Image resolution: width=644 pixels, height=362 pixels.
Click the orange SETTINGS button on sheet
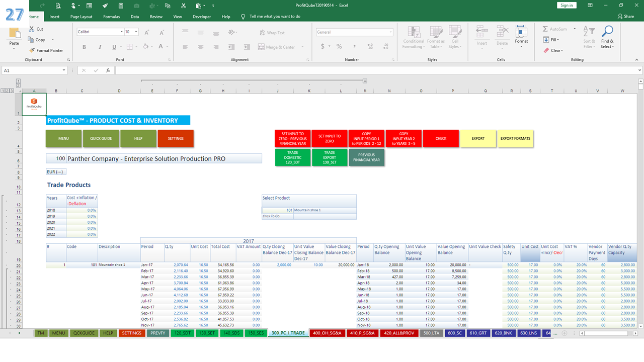(176, 139)
